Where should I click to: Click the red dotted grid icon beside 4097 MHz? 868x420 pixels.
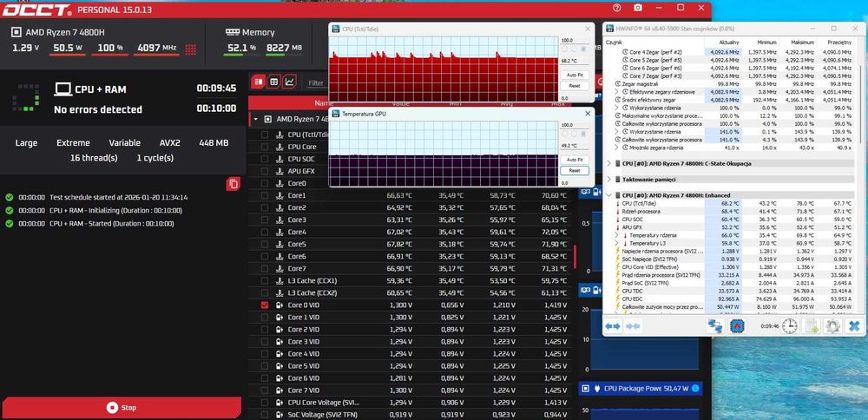pyautogui.click(x=190, y=49)
